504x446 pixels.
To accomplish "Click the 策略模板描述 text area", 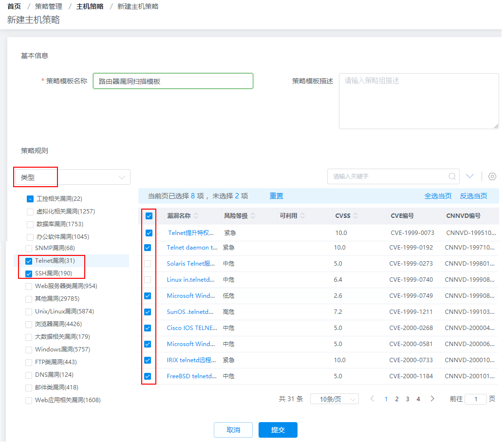I will 419,101.
